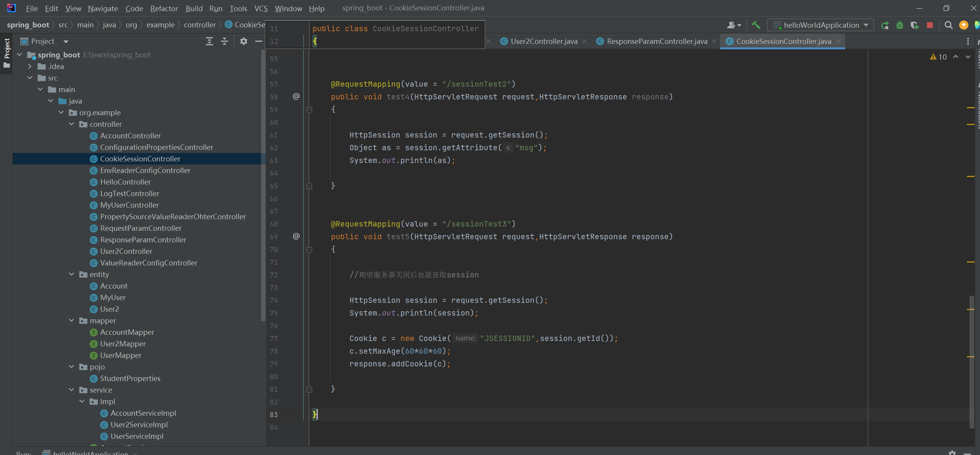Stop the running application with the red square
This screenshot has height=455, width=980.
pos(930,25)
